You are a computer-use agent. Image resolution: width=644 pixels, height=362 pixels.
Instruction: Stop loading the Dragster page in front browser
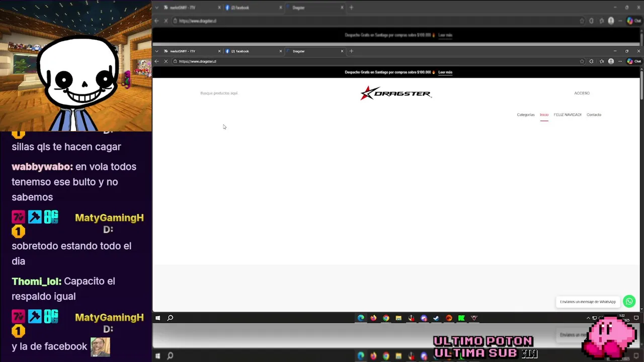(x=166, y=61)
